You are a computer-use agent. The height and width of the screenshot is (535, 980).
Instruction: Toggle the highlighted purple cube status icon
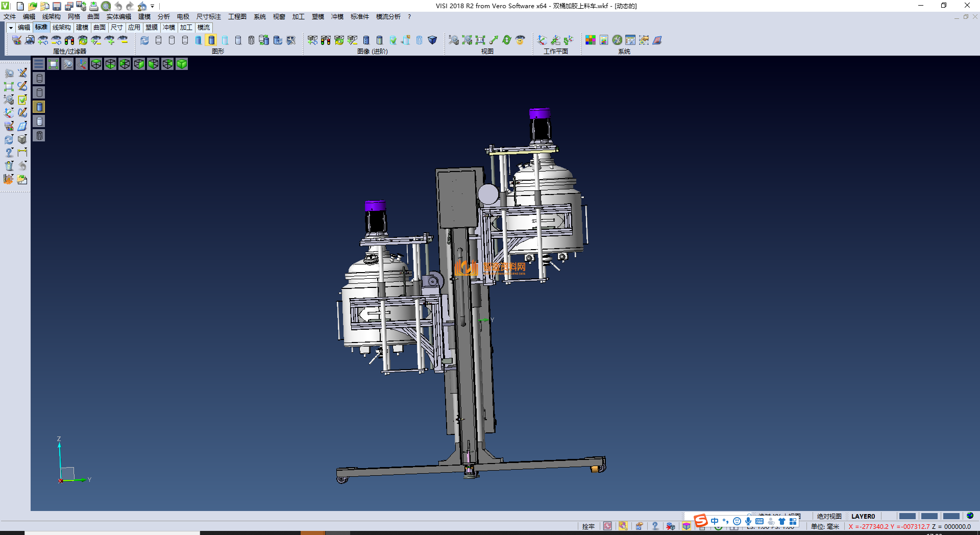click(x=687, y=526)
